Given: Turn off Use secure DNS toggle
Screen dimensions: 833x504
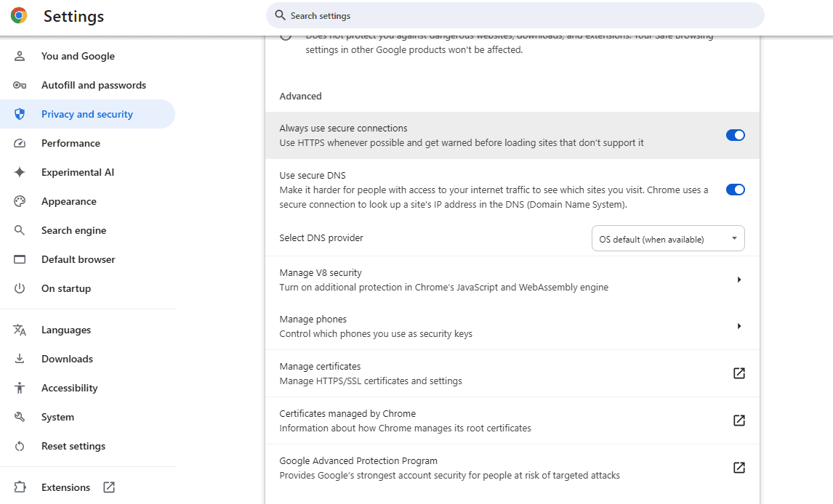Looking at the screenshot, I should coord(735,190).
